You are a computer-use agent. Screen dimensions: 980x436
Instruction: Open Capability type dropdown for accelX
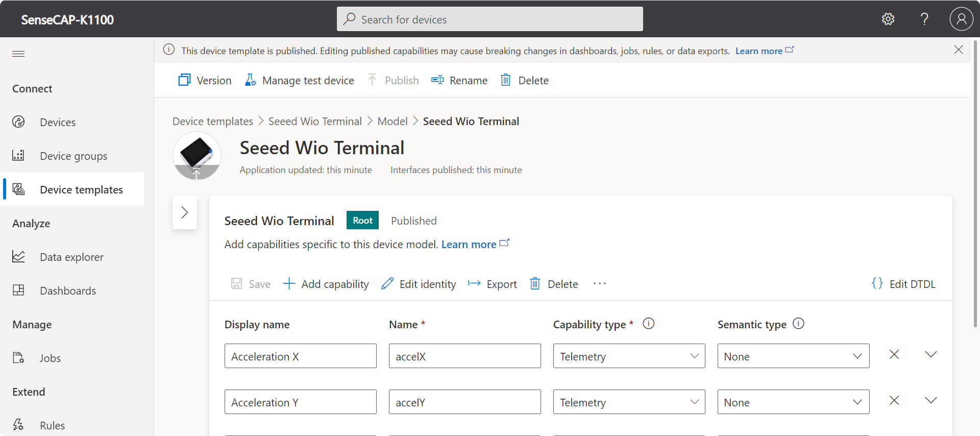pyautogui.click(x=629, y=356)
